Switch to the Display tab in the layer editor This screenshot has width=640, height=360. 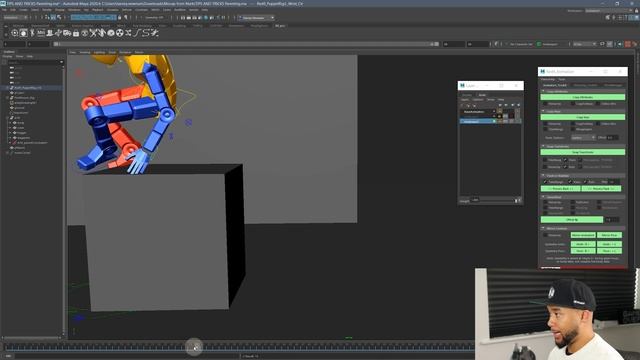pyautogui.click(x=467, y=95)
